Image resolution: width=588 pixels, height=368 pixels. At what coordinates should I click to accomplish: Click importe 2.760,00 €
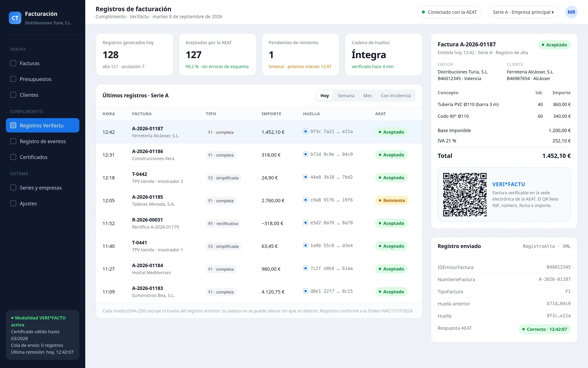tap(273, 201)
